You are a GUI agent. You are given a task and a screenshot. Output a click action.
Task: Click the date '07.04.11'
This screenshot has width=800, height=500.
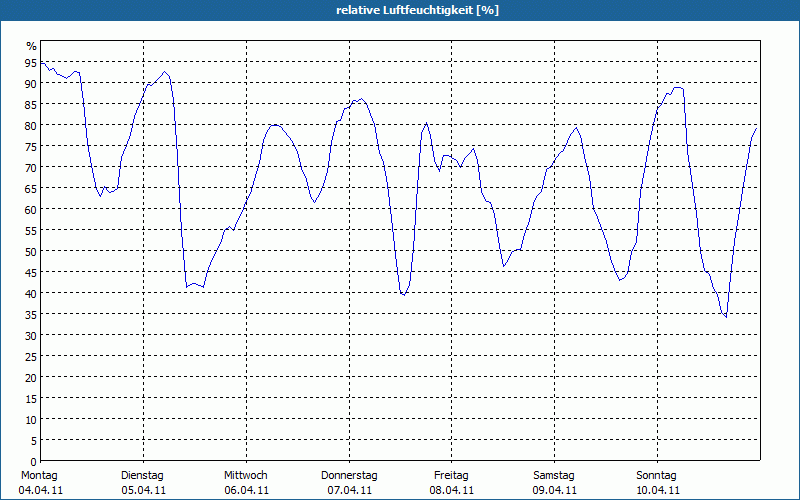pos(349,490)
